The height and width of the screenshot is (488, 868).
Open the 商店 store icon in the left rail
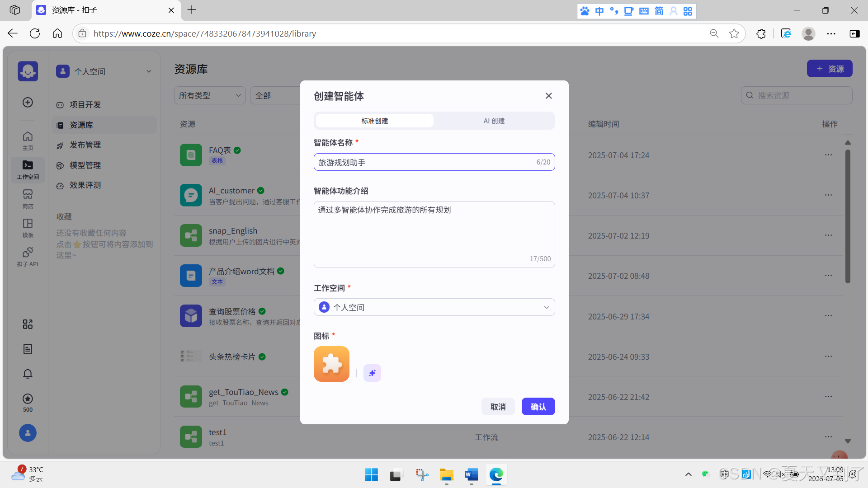point(28,198)
